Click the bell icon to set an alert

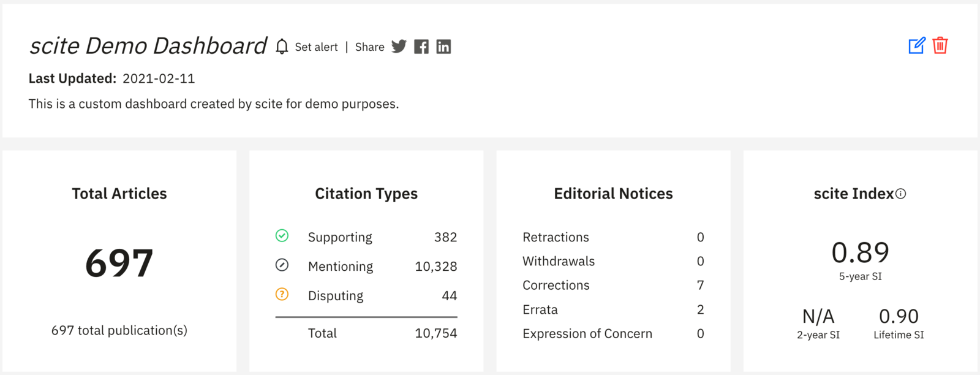click(x=282, y=46)
